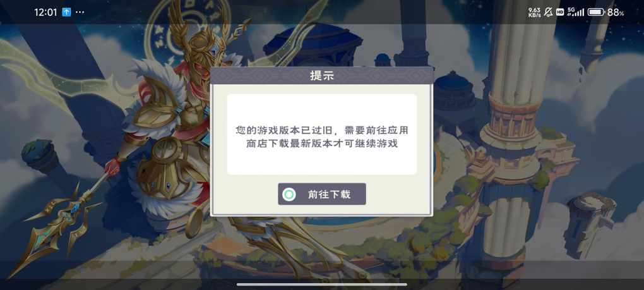Tap the 前往下载 button
The image size is (644, 290).
click(x=321, y=194)
